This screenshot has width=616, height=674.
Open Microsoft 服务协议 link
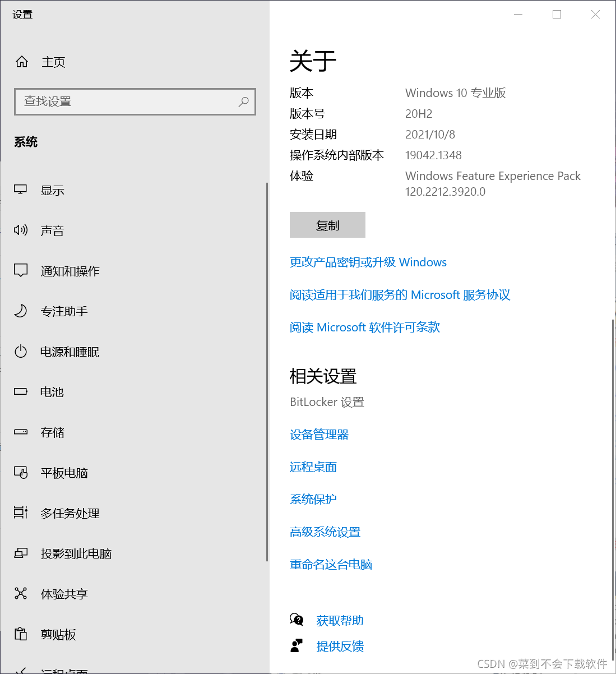pyautogui.click(x=400, y=294)
